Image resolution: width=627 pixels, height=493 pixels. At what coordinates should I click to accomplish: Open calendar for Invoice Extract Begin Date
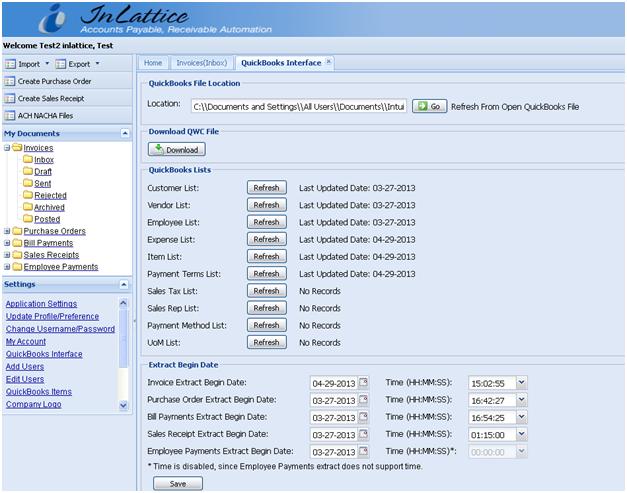(364, 382)
